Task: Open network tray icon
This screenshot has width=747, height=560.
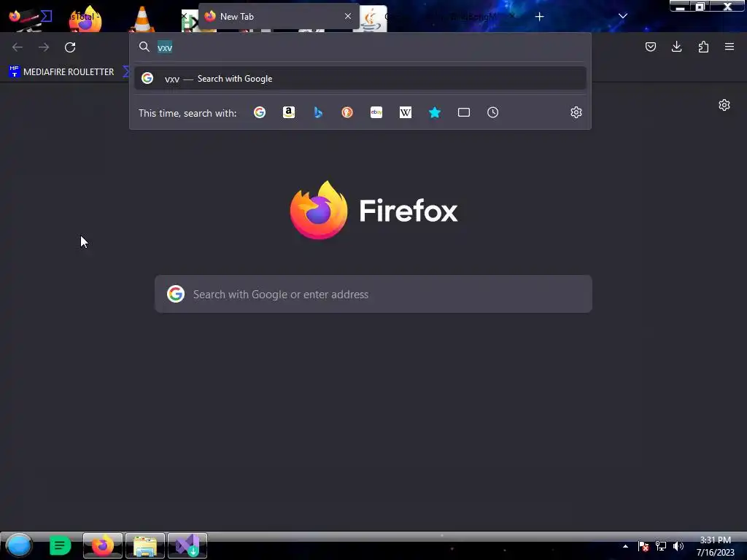Action: click(661, 546)
